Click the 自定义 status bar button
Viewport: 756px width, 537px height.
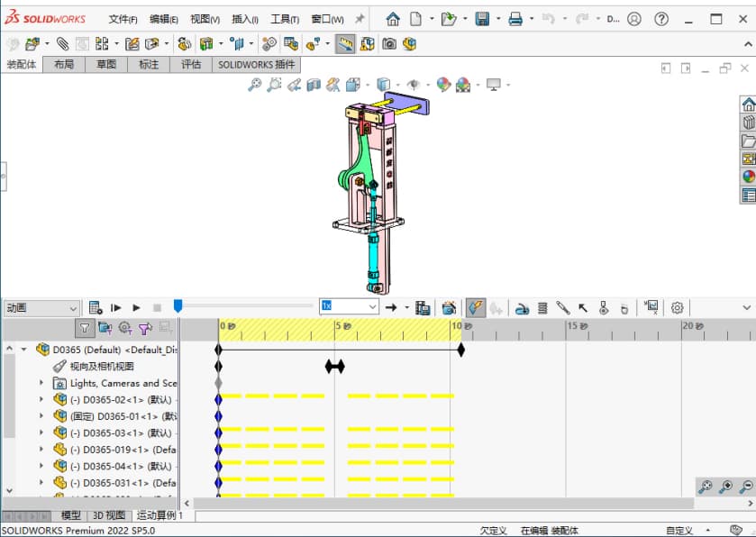[x=679, y=531]
